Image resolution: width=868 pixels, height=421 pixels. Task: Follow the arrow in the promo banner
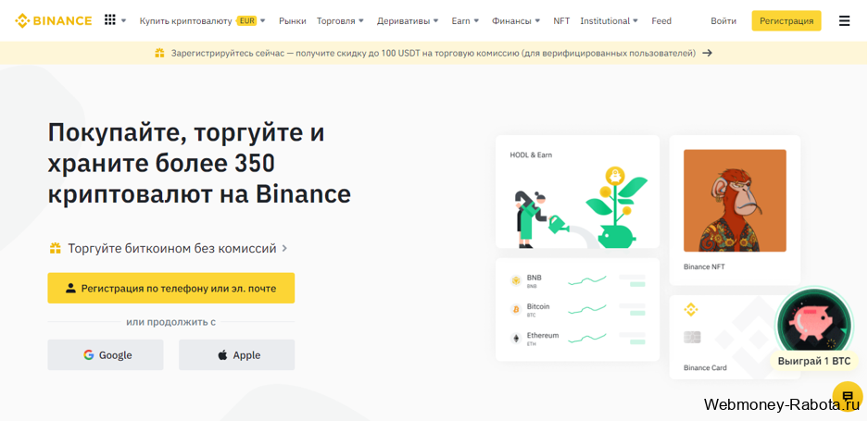(707, 53)
